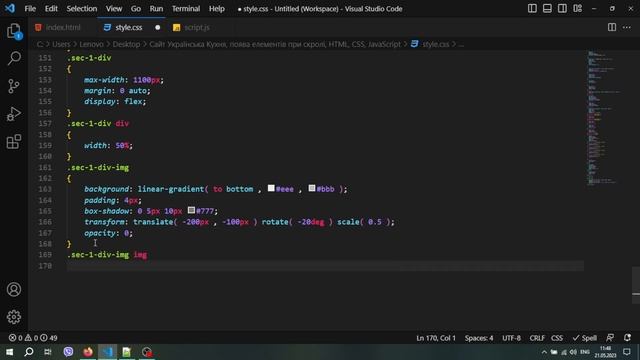The width and height of the screenshot is (640, 360).
Task: Click unsaved dot on style.css tab
Action: [158, 27]
